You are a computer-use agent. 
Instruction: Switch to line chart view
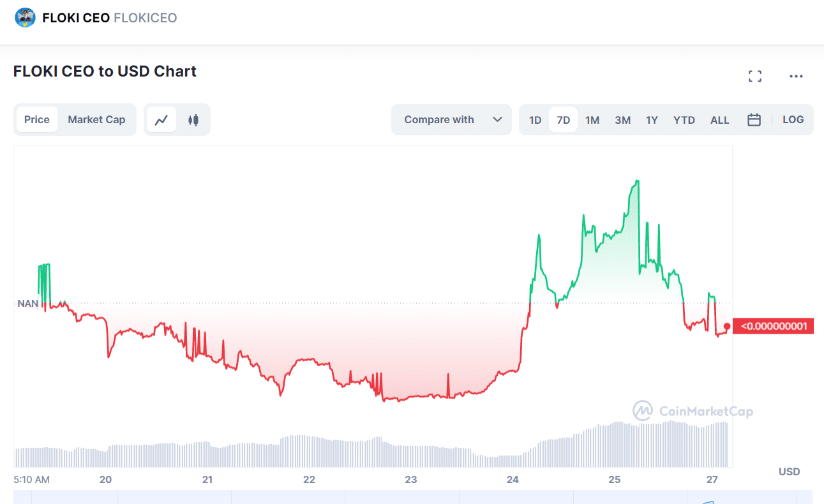point(161,120)
